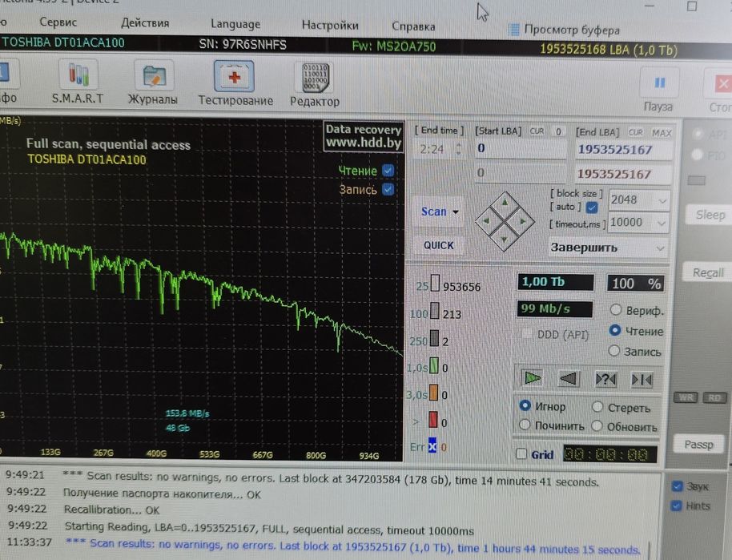
Task: Click the Passp button
Action: (698, 445)
